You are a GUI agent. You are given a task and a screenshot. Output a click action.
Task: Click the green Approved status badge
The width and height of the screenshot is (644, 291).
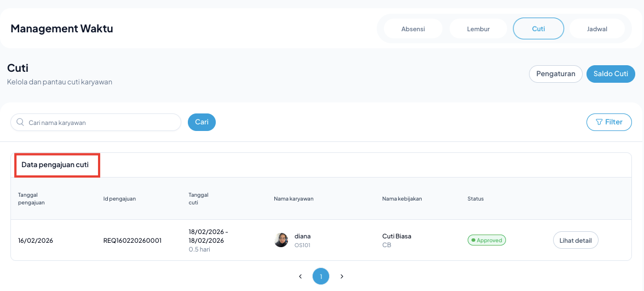[x=486, y=240]
